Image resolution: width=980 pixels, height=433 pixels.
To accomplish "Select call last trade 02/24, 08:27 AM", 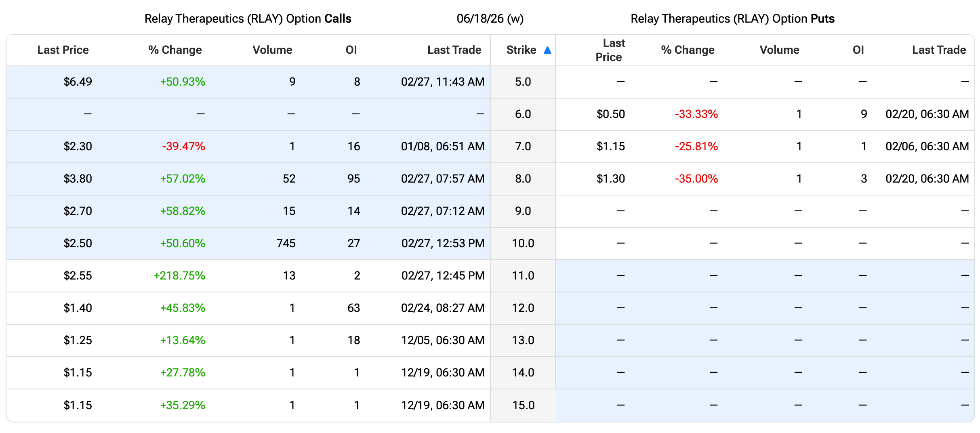I will (443, 308).
